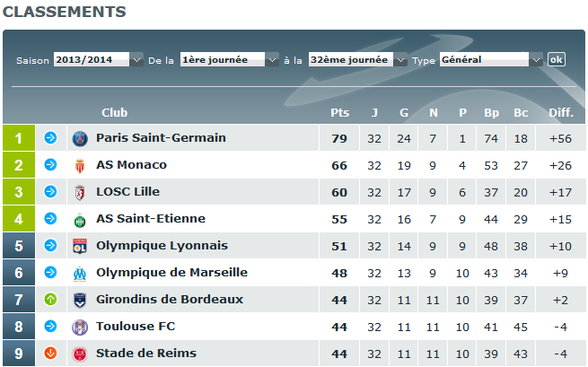Open the Olympique de Marseille team link

(171, 273)
